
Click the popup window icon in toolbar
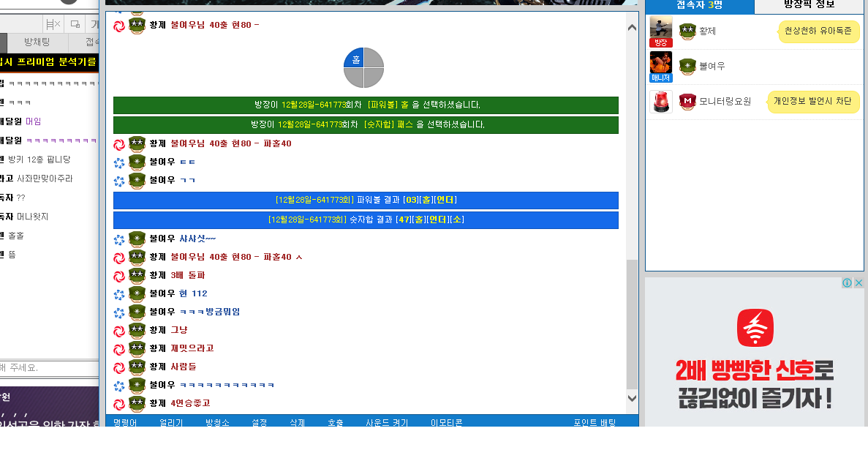tap(75, 24)
